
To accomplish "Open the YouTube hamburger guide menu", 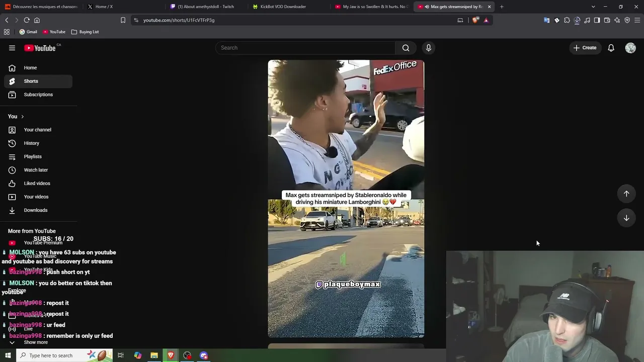I will click(12, 48).
